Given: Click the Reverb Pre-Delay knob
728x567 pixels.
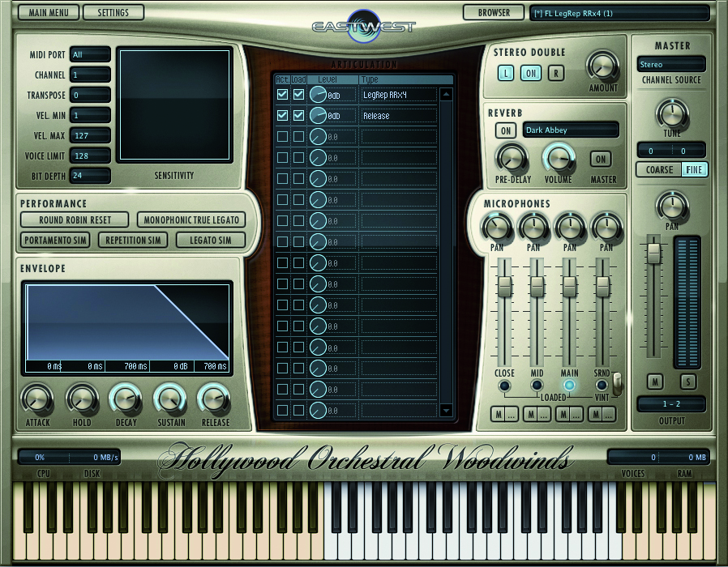Looking at the screenshot, I should 512,157.
